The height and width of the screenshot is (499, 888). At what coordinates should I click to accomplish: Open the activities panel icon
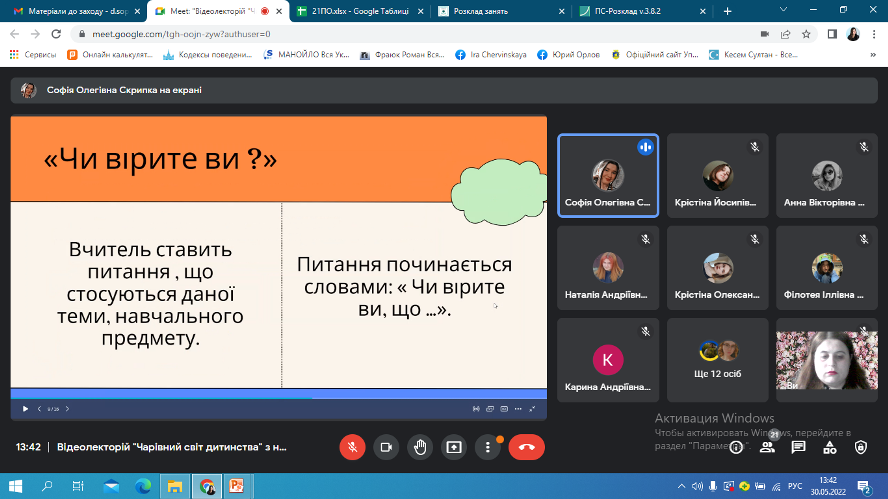pos(830,447)
